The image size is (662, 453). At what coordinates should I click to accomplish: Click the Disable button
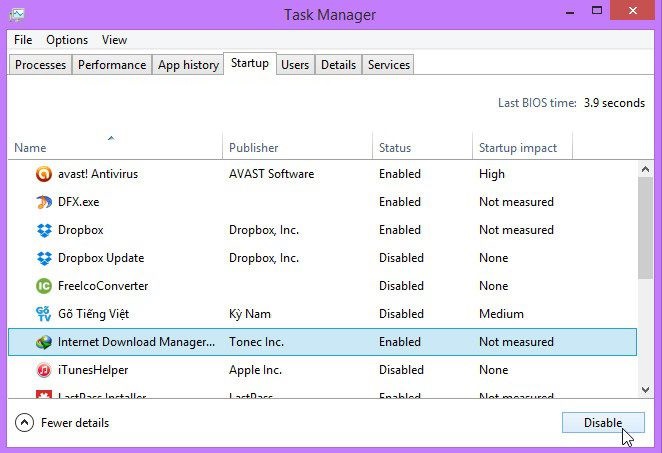click(603, 423)
